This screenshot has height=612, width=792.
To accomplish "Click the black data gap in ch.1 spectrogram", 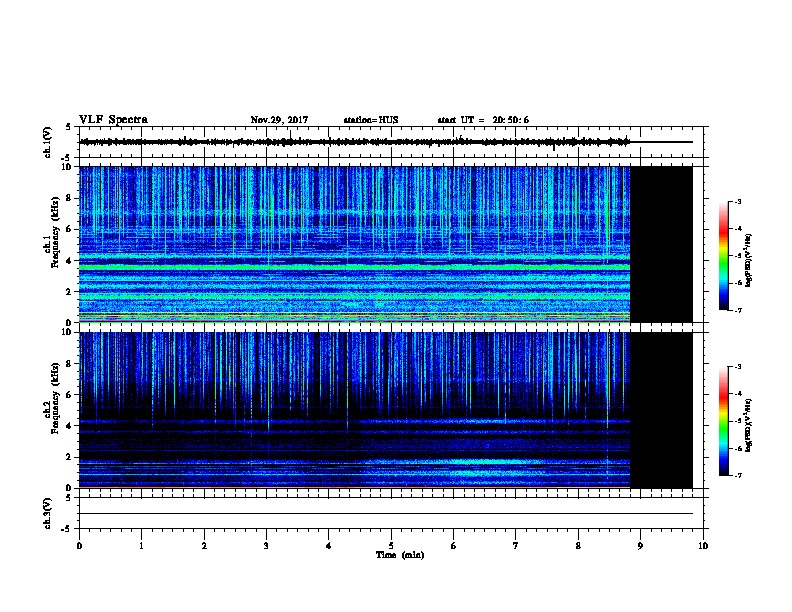I will (661, 244).
